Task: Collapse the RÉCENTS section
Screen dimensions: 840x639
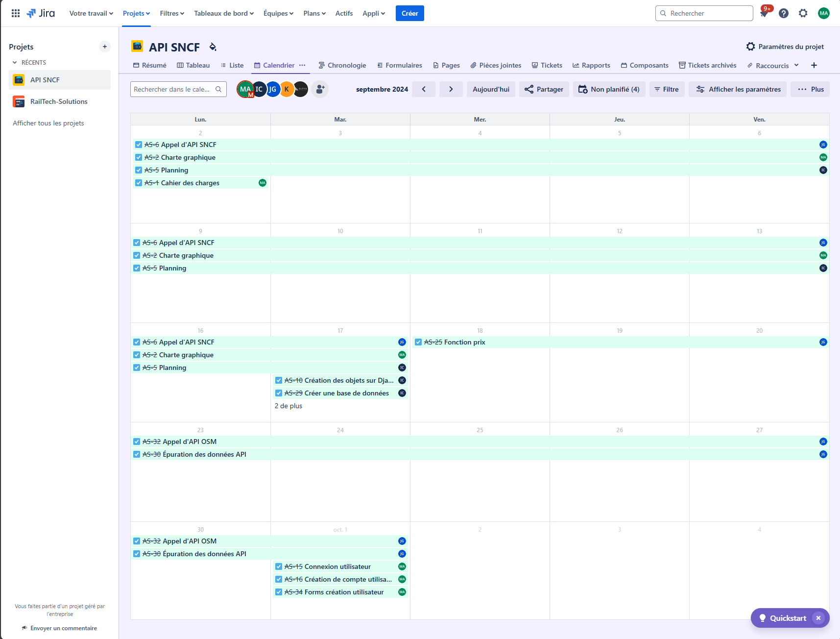Action: [15, 62]
